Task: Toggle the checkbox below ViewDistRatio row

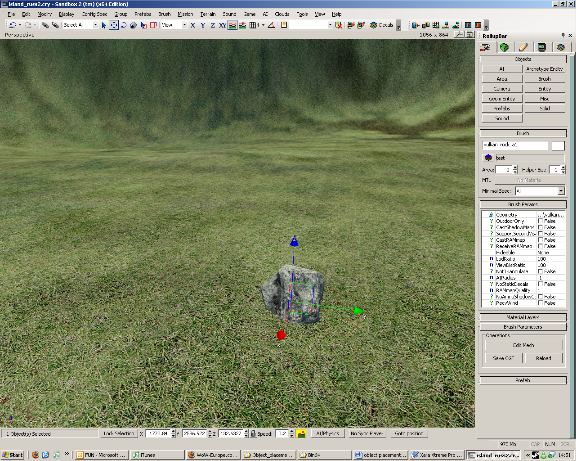Action: (540, 271)
